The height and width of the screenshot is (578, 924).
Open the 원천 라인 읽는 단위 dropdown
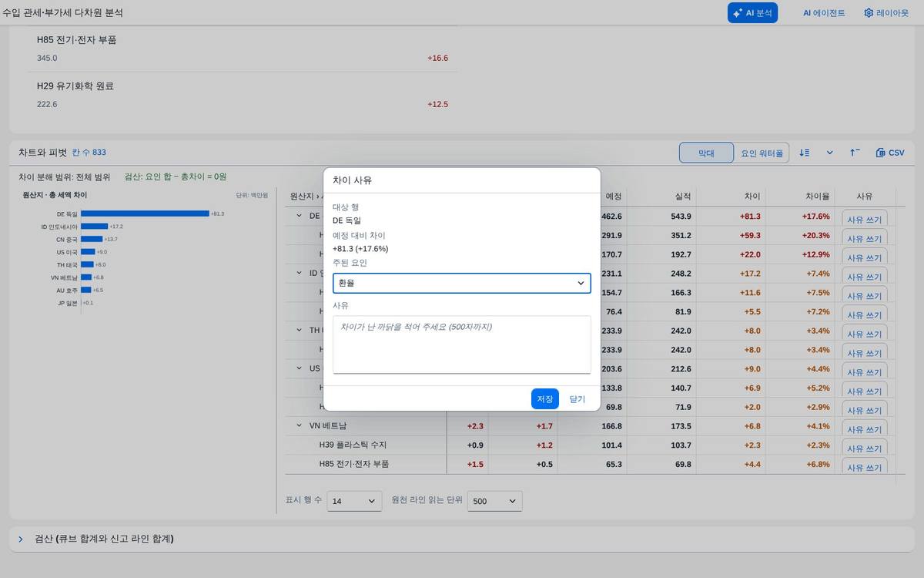495,501
